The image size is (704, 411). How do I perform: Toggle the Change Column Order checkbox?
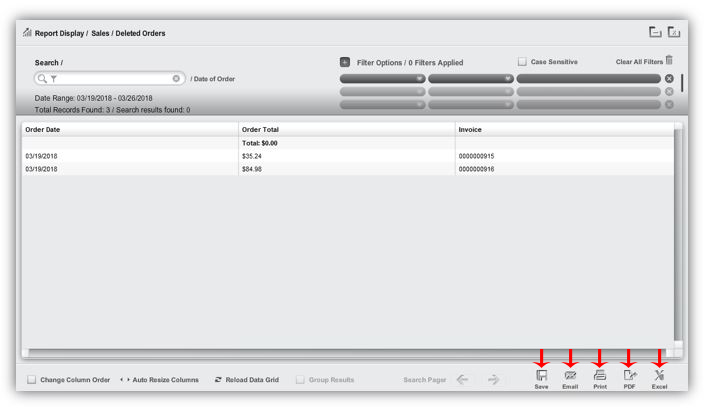click(32, 380)
